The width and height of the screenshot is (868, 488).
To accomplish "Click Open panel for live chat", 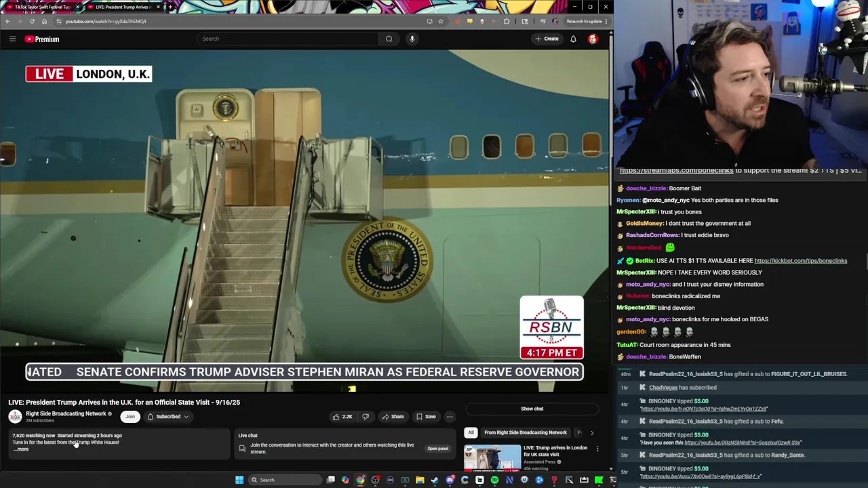I will pos(437,449).
